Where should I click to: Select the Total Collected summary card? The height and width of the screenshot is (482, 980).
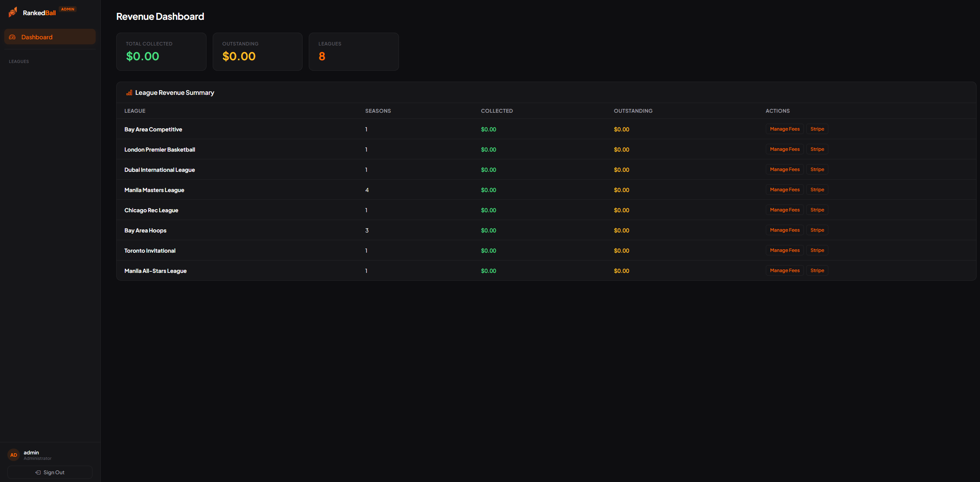point(161,52)
